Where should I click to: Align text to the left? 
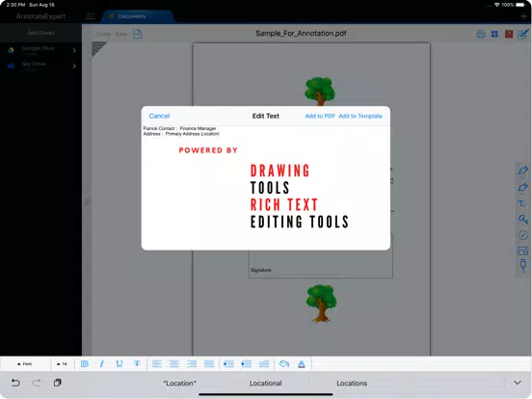tap(157, 364)
